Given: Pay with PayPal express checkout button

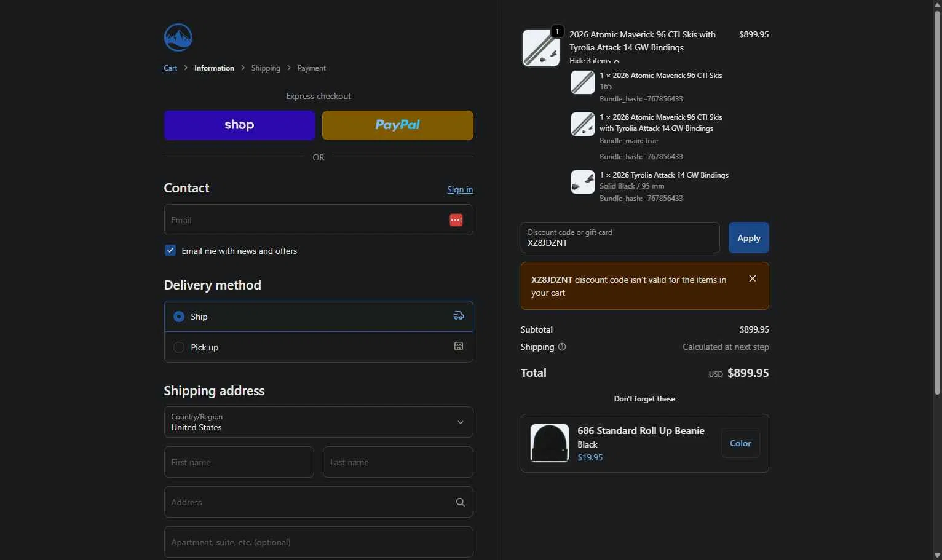Looking at the screenshot, I should tap(398, 125).
